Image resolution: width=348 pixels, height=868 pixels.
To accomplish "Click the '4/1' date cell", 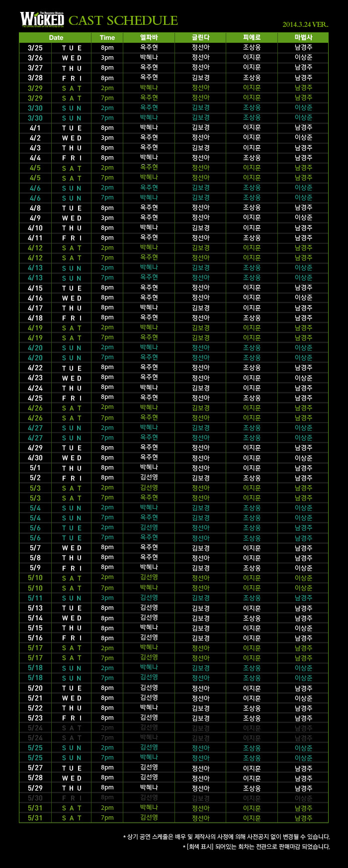I will [x=35, y=128].
